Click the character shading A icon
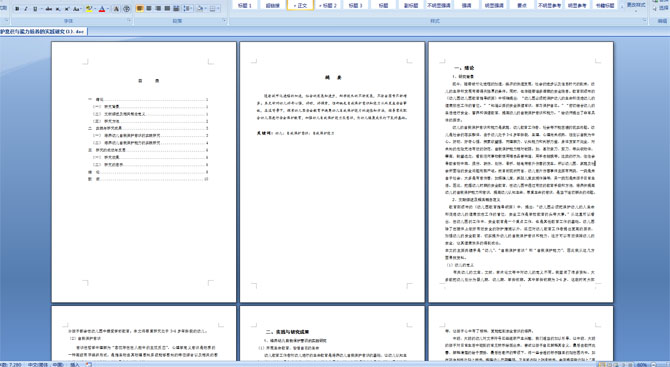Screen dimensions: 670x367 pyautogui.click(x=117, y=9)
